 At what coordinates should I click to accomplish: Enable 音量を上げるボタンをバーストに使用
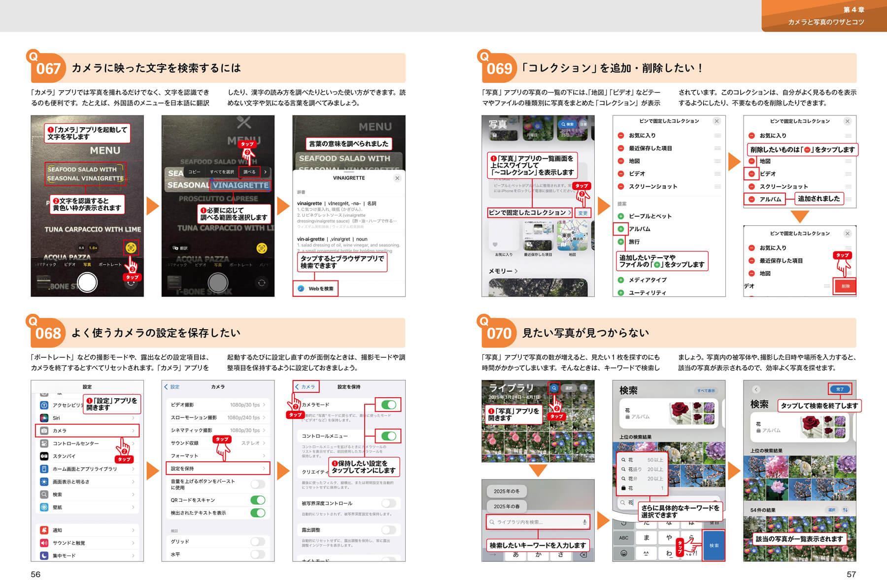point(258,484)
